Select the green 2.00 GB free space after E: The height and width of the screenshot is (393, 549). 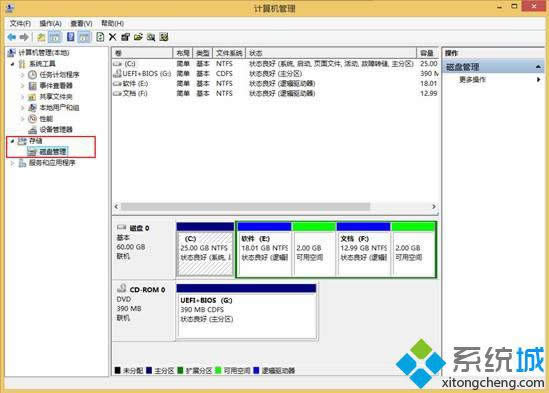[x=314, y=249]
